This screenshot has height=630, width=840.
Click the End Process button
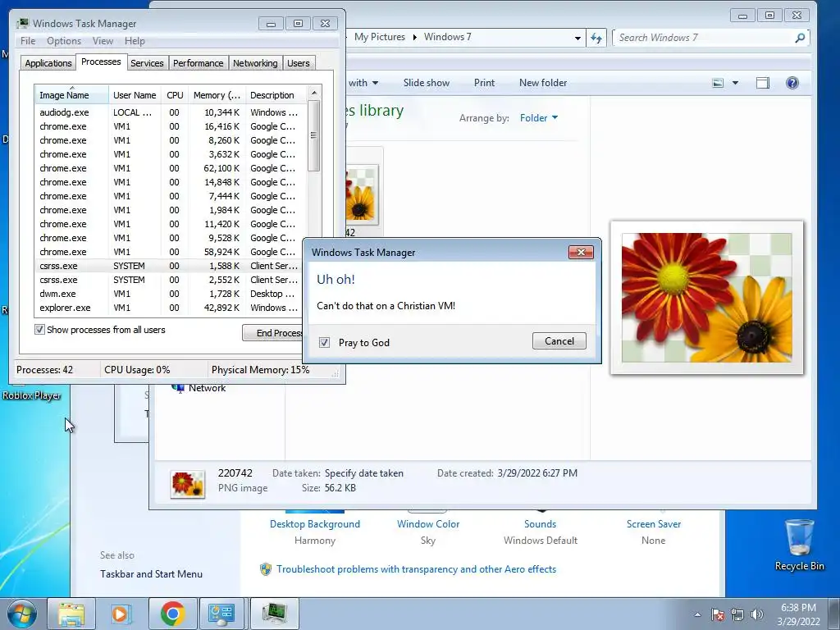(272, 333)
